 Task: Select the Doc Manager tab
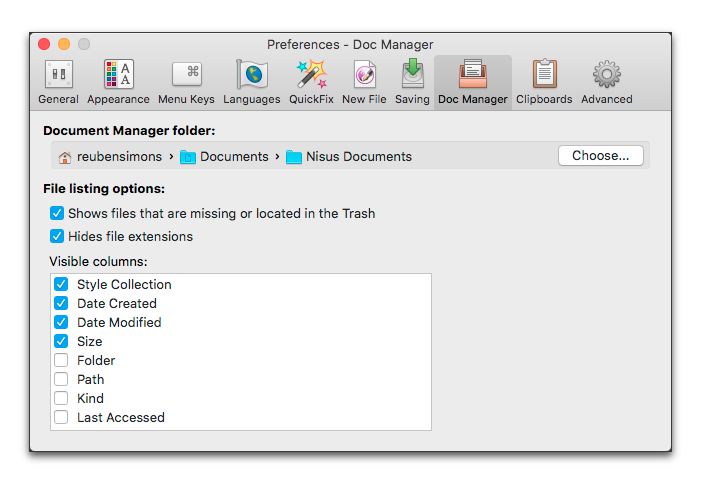(472, 82)
